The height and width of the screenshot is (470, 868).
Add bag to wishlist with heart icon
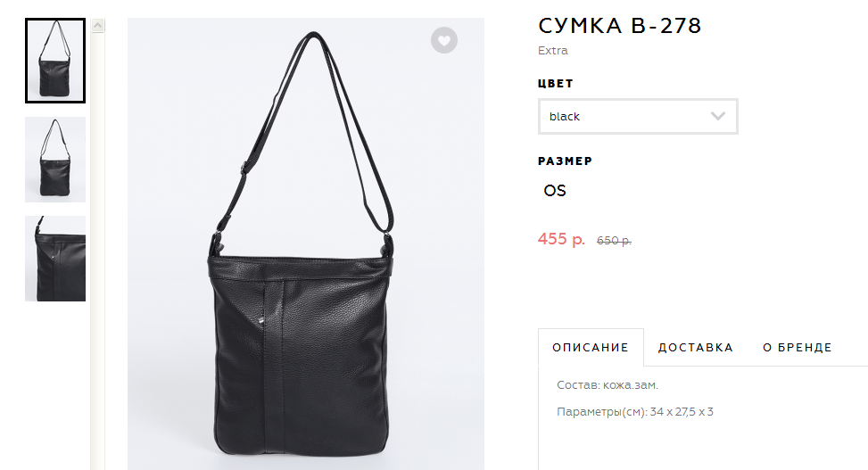[444, 40]
